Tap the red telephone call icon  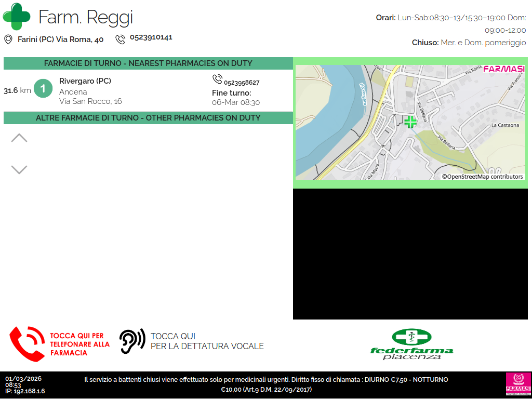(x=27, y=344)
